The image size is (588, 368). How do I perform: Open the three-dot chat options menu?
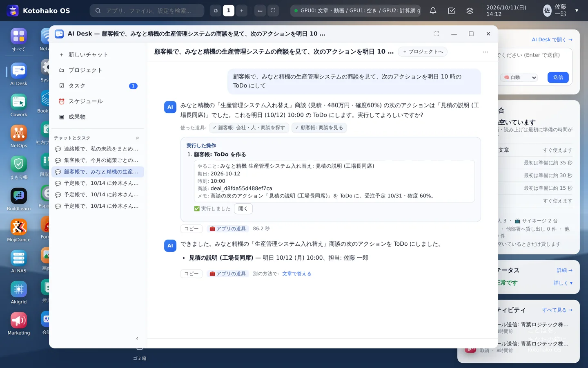(x=485, y=52)
